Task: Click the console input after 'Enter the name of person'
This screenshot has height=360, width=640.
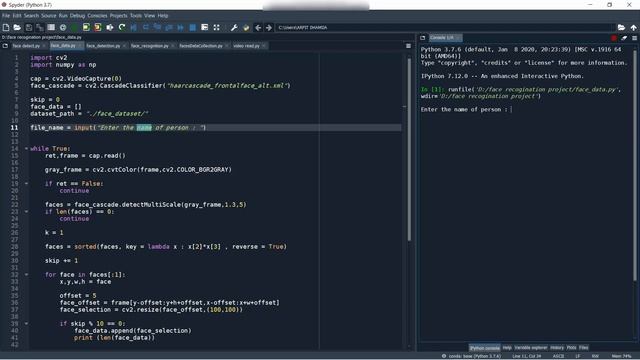Action: click(511, 109)
